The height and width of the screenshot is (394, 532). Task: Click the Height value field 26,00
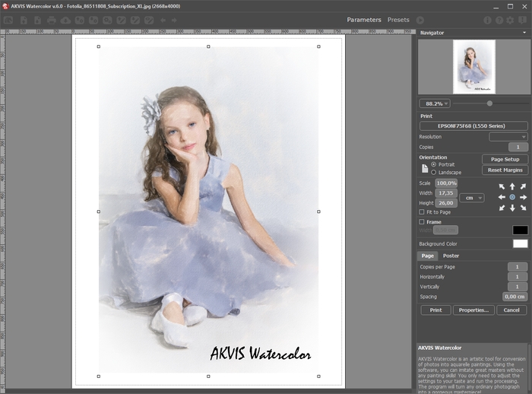point(446,203)
